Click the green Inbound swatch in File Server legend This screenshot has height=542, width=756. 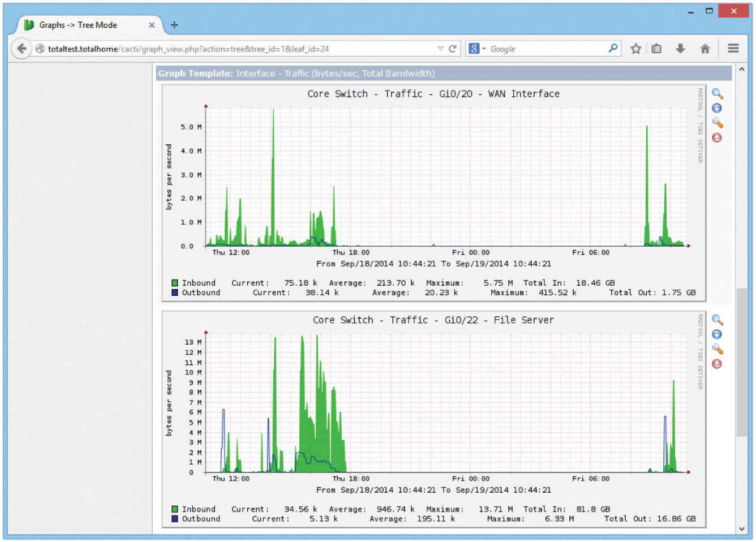[x=175, y=509]
